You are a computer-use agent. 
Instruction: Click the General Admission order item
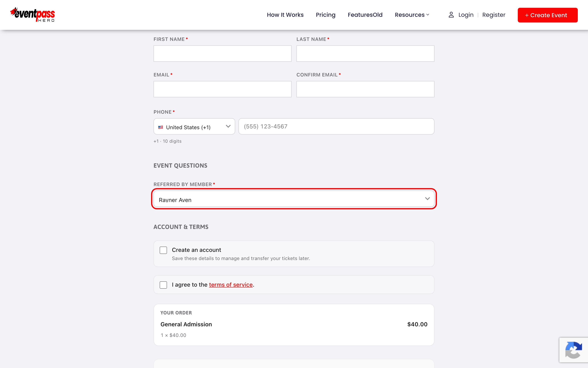pyautogui.click(x=186, y=324)
